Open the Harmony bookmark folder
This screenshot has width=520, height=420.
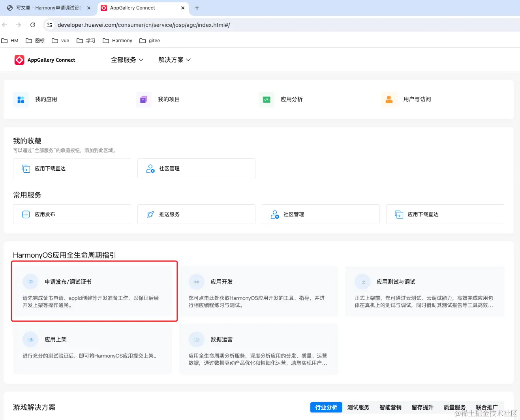click(x=117, y=41)
